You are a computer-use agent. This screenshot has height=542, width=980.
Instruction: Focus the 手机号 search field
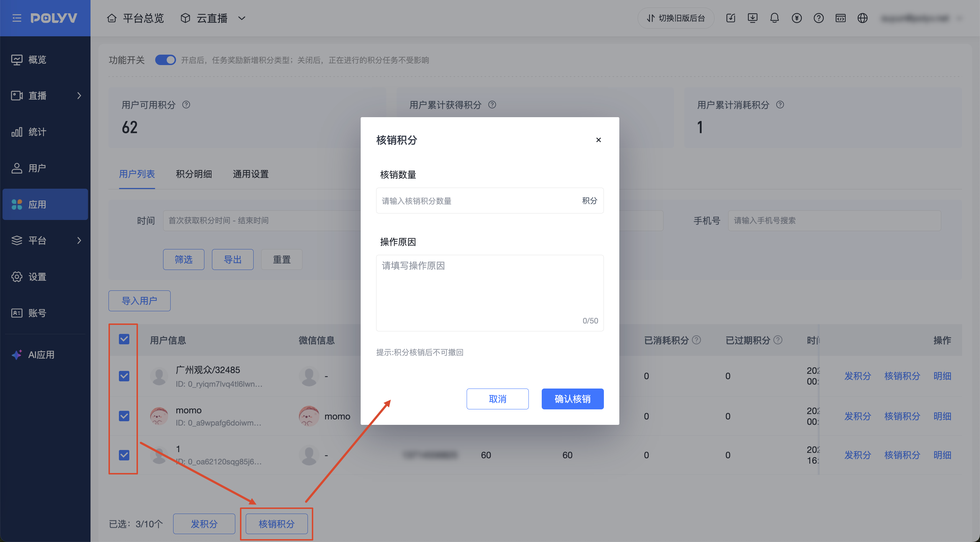[x=834, y=220]
